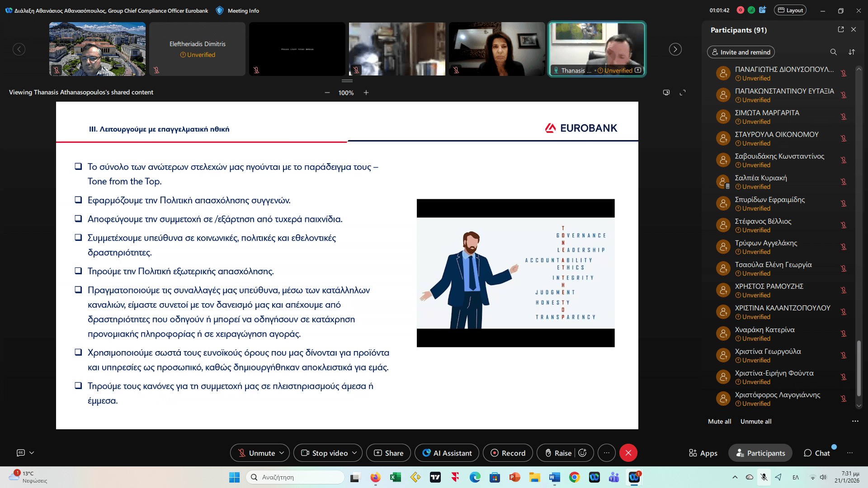Image resolution: width=868 pixels, height=488 pixels.
Task: Open more meeting options ellipsis
Action: click(x=607, y=453)
